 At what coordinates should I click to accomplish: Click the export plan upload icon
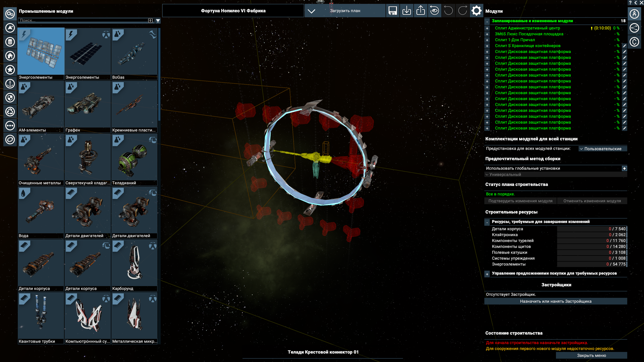(420, 11)
